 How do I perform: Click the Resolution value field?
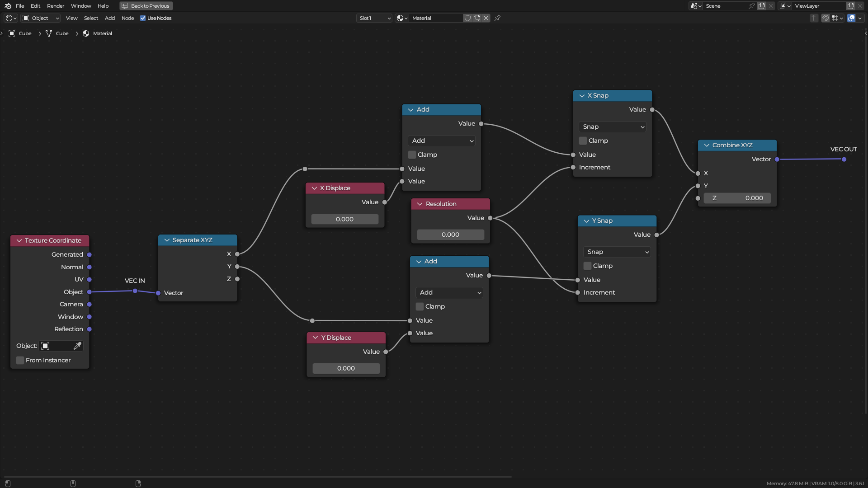click(x=451, y=235)
